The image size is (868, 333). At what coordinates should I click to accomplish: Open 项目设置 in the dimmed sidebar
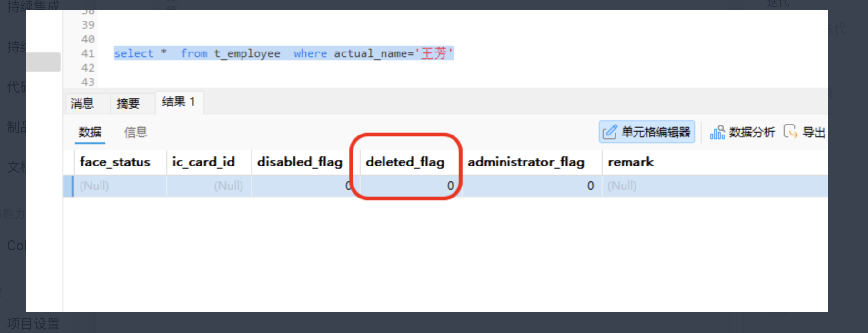tap(33, 323)
